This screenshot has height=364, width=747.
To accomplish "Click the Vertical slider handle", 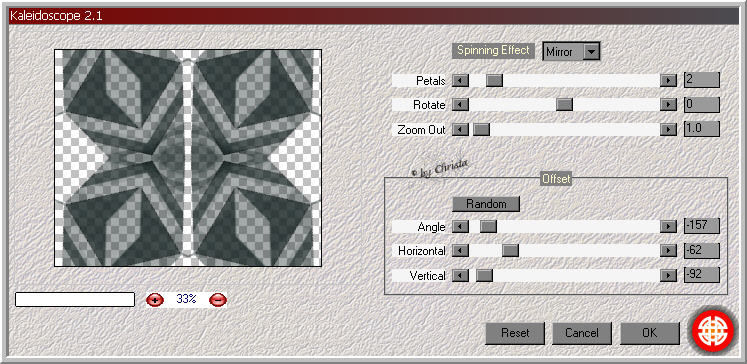I will coord(484,275).
